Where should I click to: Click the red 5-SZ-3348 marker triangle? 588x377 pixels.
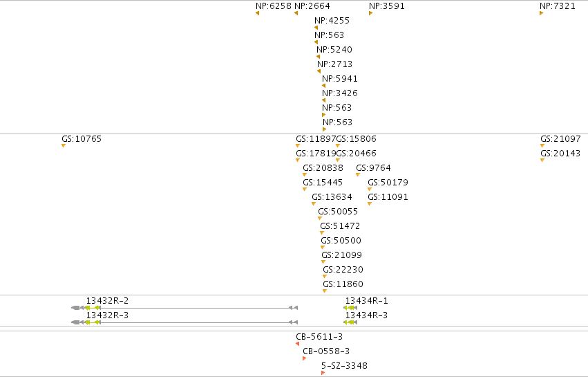tap(323, 373)
